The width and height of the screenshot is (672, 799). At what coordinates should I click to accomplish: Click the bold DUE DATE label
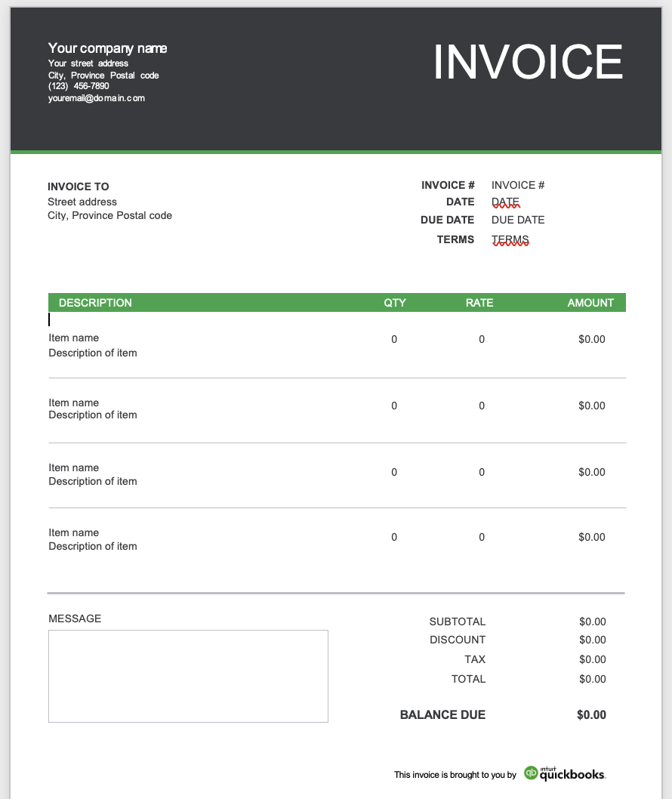pos(447,220)
